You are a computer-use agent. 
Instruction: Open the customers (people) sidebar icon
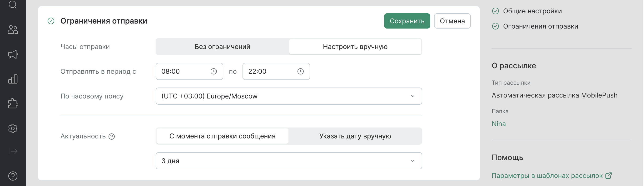[x=13, y=29]
